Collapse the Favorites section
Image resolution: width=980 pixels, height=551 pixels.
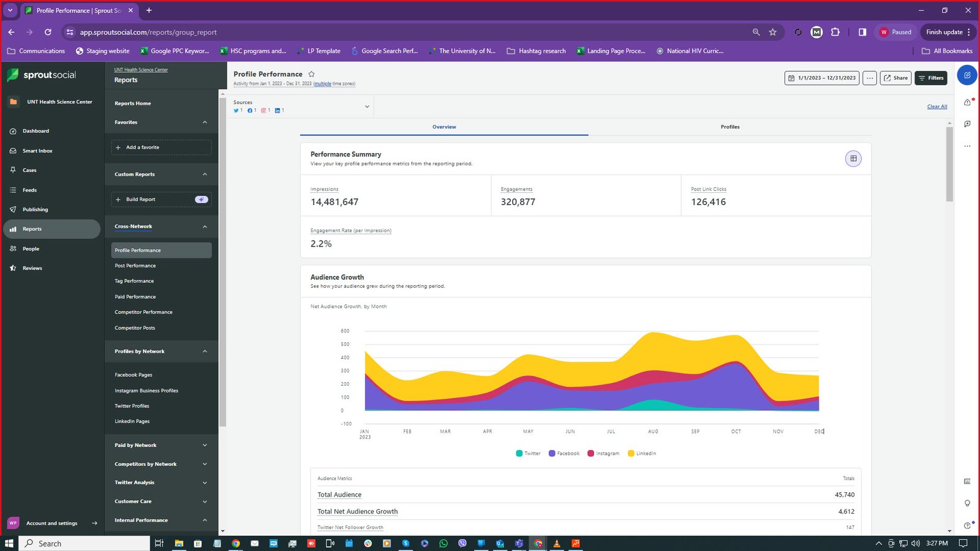click(205, 122)
